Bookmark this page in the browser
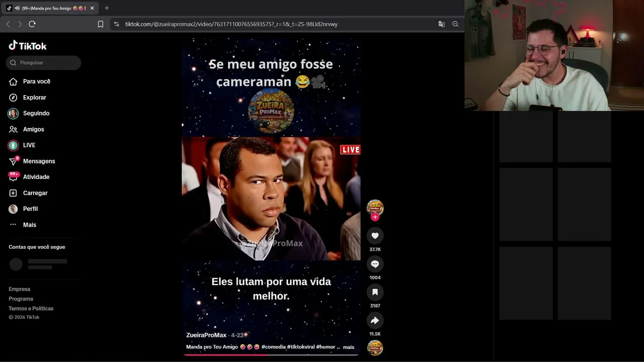This screenshot has width=644, height=362. click(x=101, y=24)
